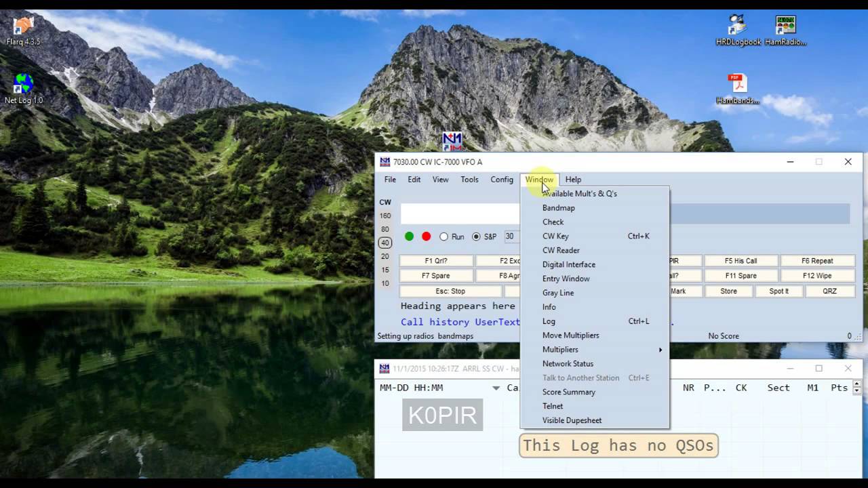
Task: Choose Visible Dupesheet menu entry
Action: (595, 420)
